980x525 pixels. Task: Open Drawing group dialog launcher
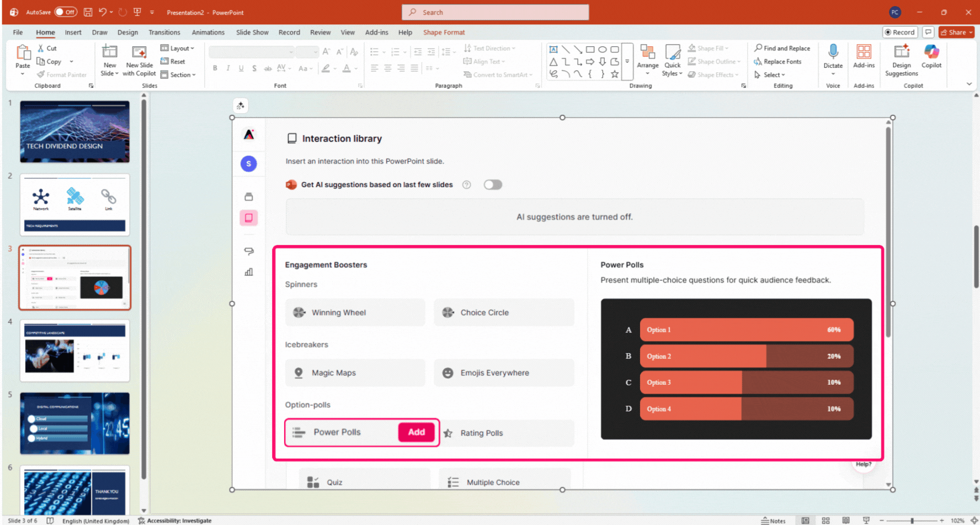point(743,86)
